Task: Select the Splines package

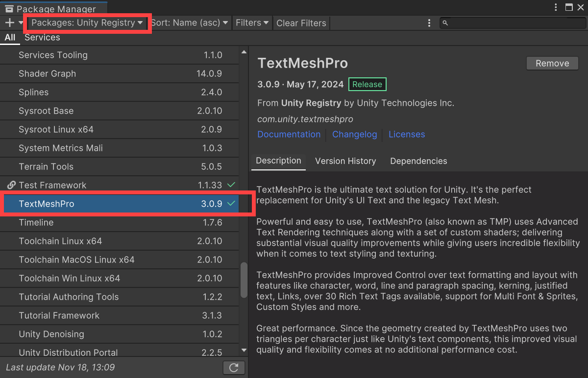Action: [120, 93]
